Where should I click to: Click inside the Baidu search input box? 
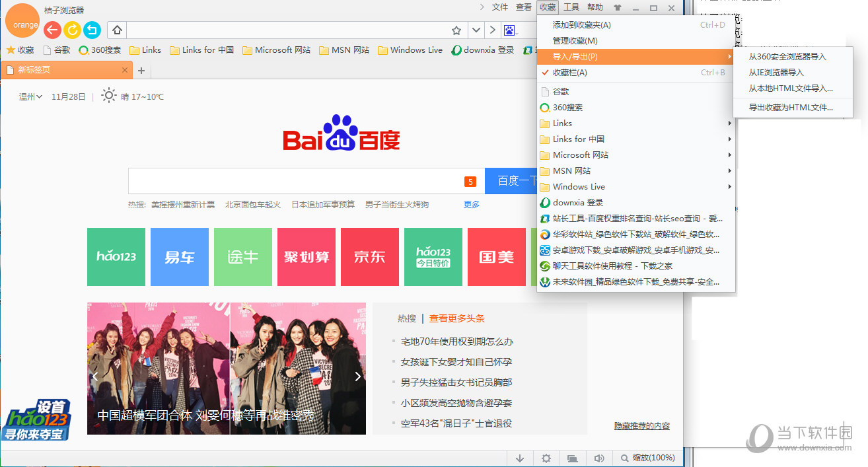(x=297, y=180)
